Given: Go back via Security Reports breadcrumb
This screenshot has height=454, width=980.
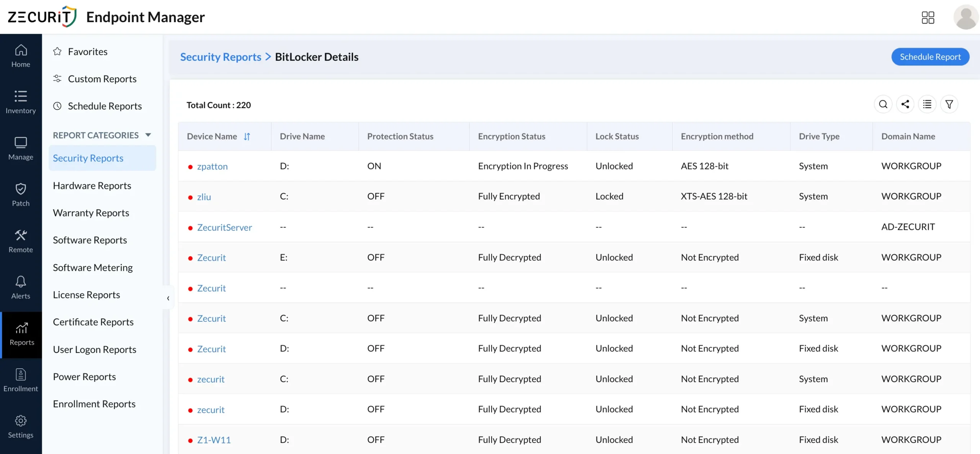Looking at the screenshot, I should [x=220, y=57].
